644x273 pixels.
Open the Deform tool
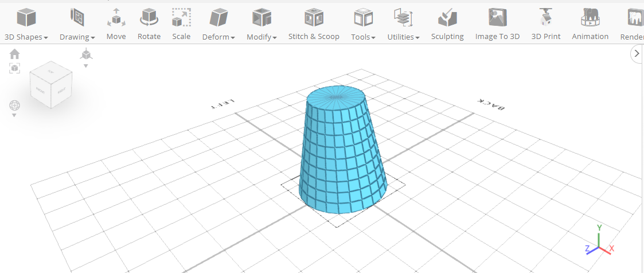pyautogui.click(x=218, y=24)
